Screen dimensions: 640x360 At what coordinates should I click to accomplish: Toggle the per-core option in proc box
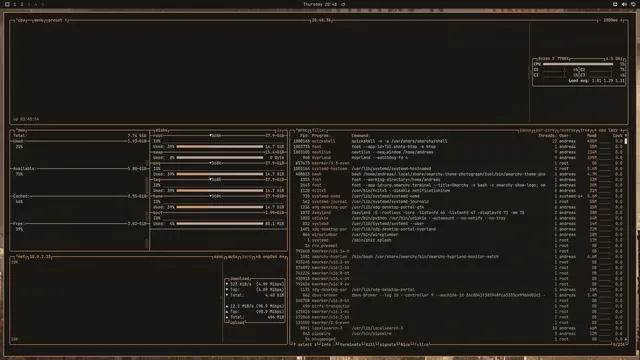click(545, 130)
